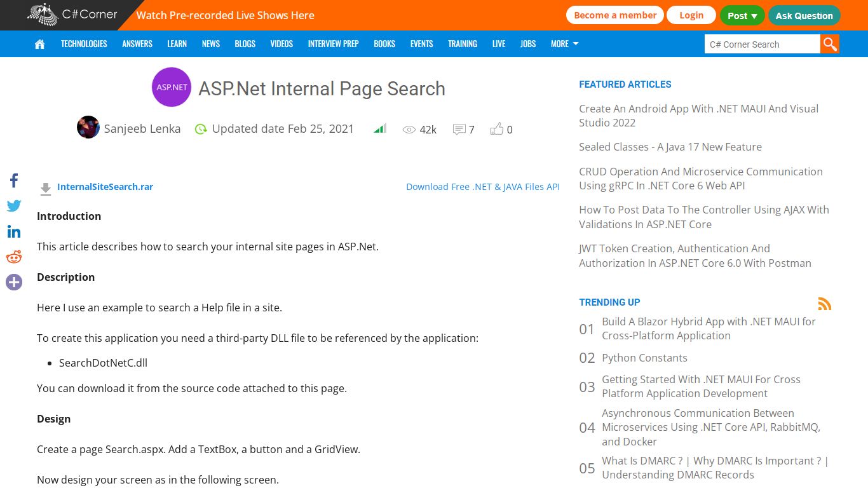Image resolution: width=868 pixels, height=488 pixels.
Task: Click Watch Pre-recorded Live Shows Here
Action: click(x=226, y=15)
